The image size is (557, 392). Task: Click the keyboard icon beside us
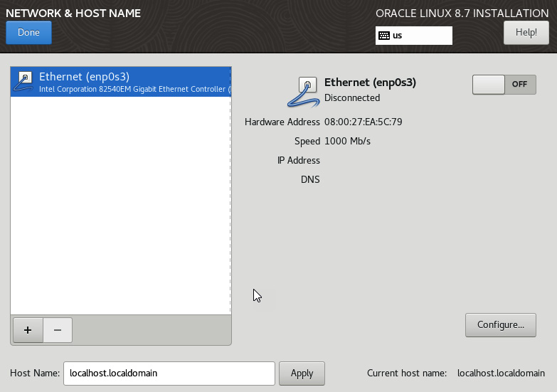[x=384, y=36]
